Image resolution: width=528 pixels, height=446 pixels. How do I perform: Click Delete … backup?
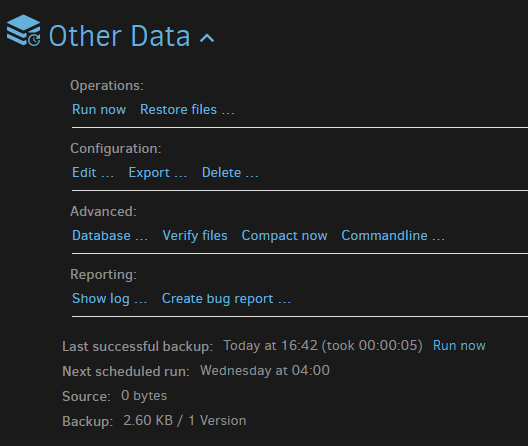point(230,172)
